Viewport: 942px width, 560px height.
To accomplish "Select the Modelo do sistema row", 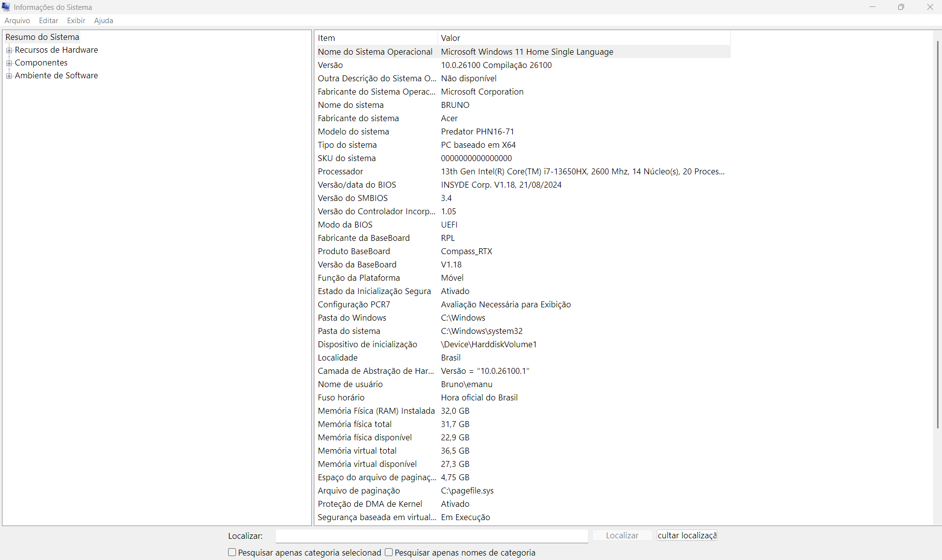I will click(523, 132).
